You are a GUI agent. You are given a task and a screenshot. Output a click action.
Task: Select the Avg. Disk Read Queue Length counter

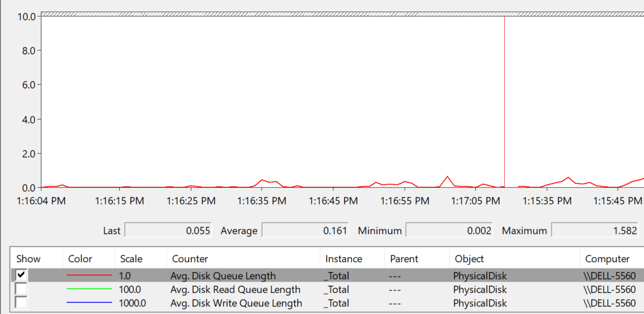click(x=236, y=290)
